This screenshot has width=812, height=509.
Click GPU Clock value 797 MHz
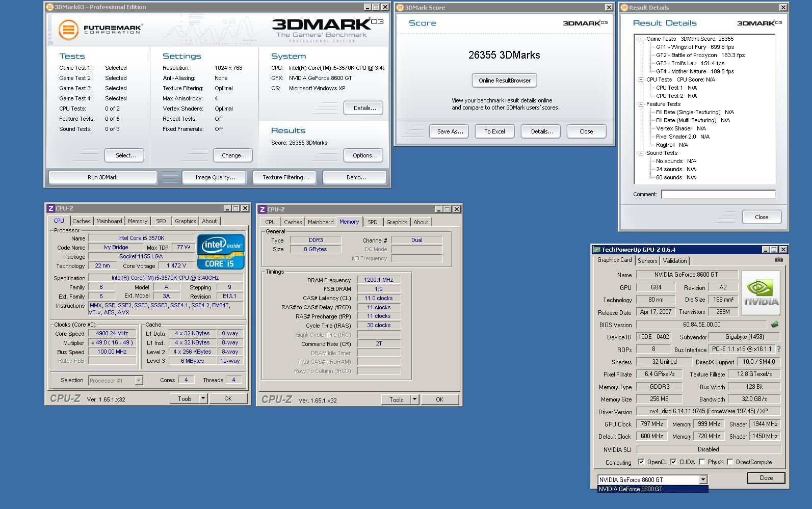coord(651,424)
